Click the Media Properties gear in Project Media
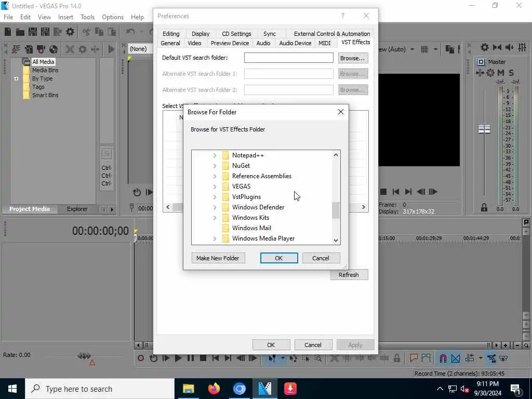 click(83, 49)
